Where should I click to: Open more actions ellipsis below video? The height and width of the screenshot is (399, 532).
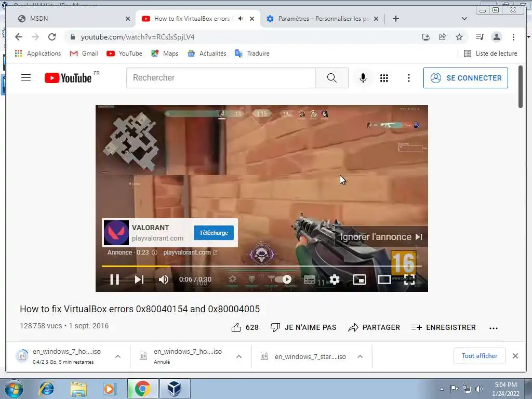(x=494, y=328)
